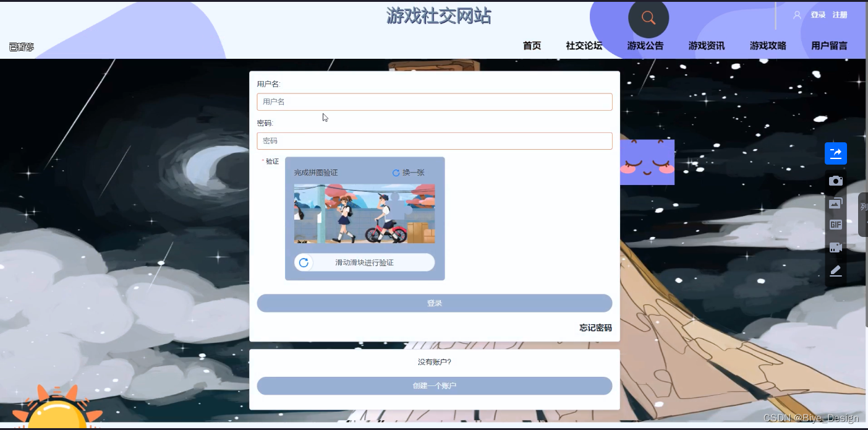Click the 登录 link in header
Screen dimensions: 868x430
click(x=818, y=15)
